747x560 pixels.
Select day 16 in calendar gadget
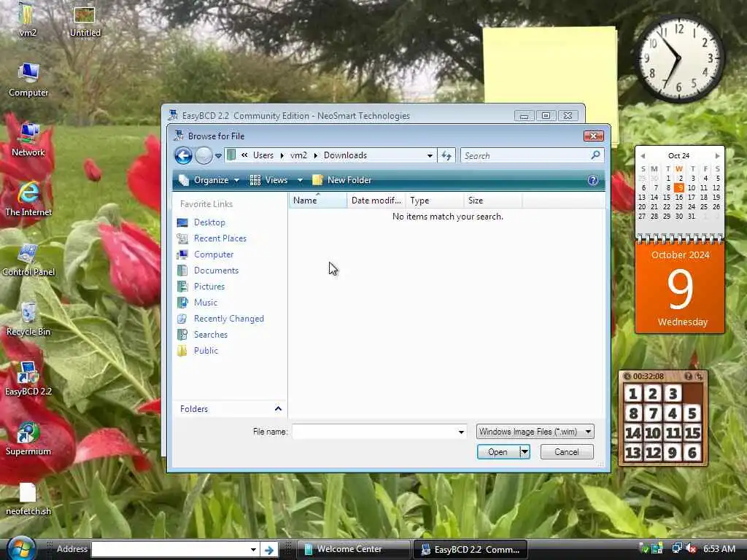(679, 197)
